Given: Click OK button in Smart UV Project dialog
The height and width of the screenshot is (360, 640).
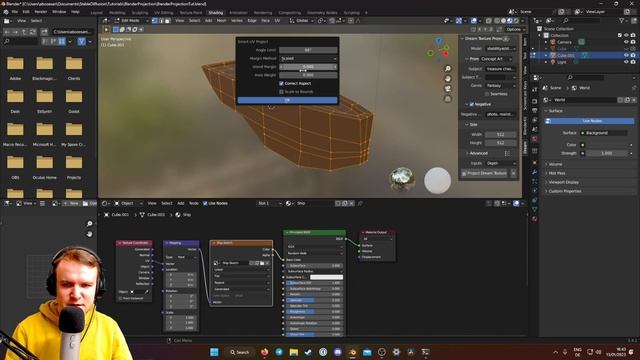Looking at the screenshot, I should (287, 100).
